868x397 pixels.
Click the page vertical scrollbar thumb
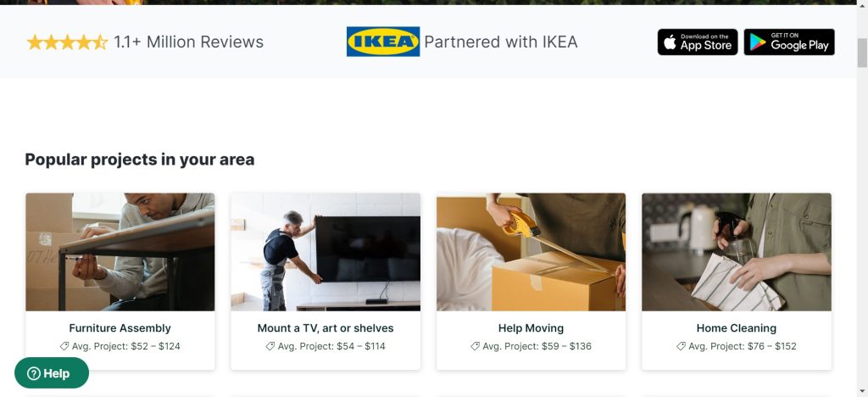click(862, 53)
